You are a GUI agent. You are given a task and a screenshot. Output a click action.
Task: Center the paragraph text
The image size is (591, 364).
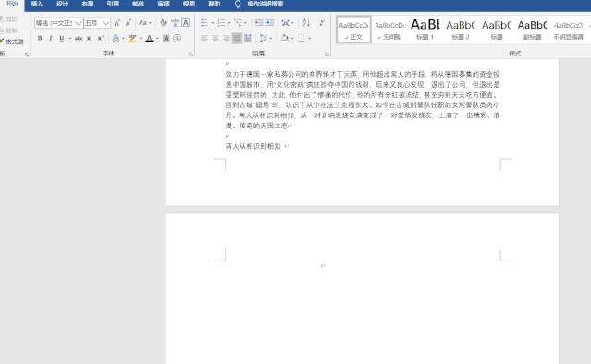point(215,38)
